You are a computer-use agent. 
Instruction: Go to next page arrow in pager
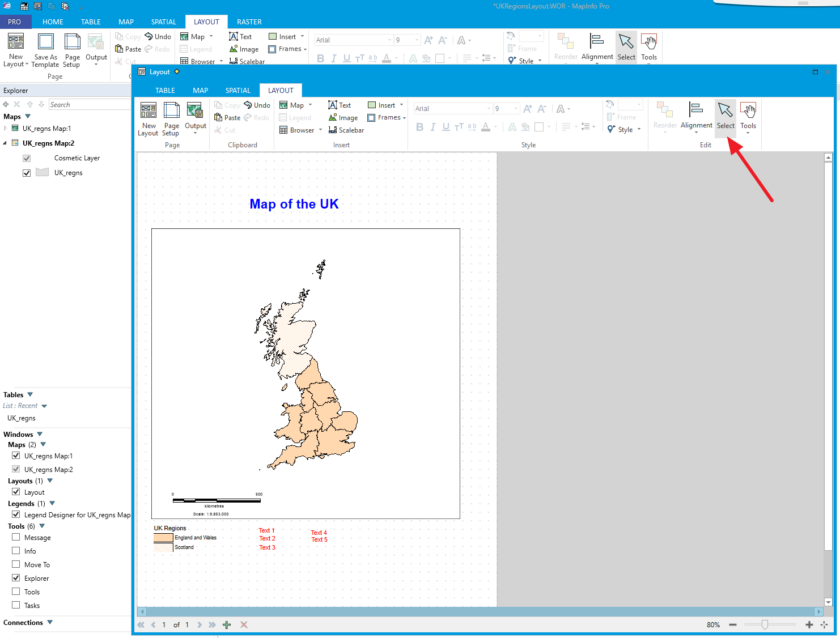pyautogui.click(x=200, y=624)
